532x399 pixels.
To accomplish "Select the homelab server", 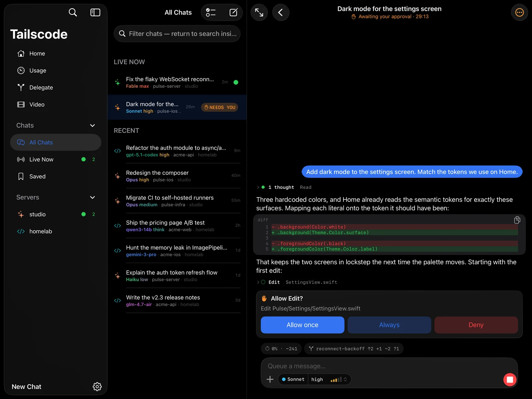I will pos(56,231).
